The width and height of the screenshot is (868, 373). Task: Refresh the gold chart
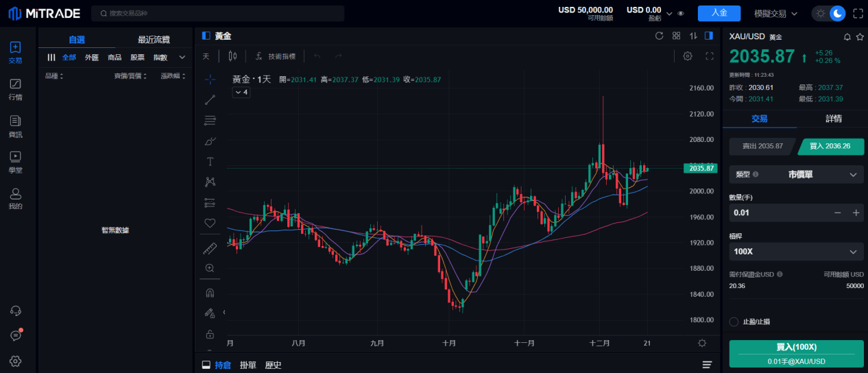pyautogui.click(x=659, y=36)
